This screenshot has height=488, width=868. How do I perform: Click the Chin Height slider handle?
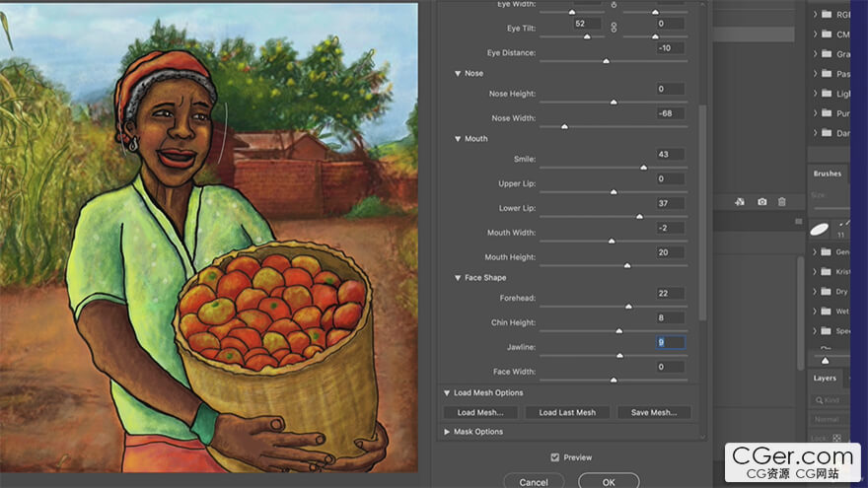[x=619, y=331]
